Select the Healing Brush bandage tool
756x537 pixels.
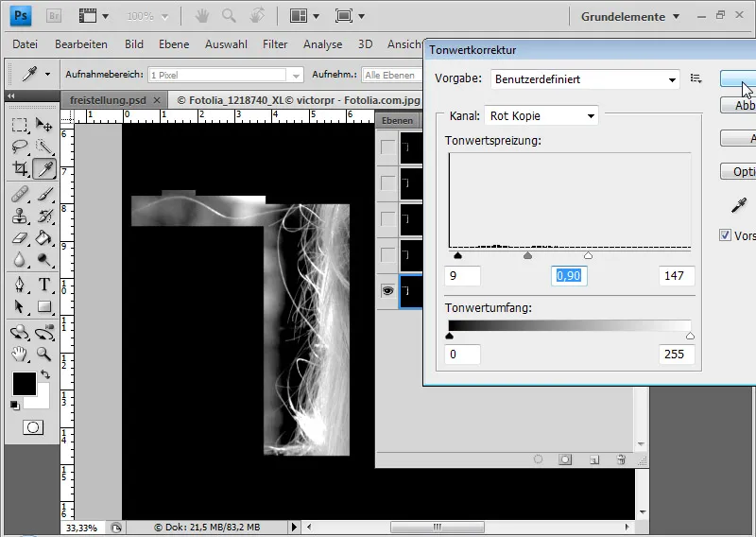pyautogui.click(x=19, y=194)
